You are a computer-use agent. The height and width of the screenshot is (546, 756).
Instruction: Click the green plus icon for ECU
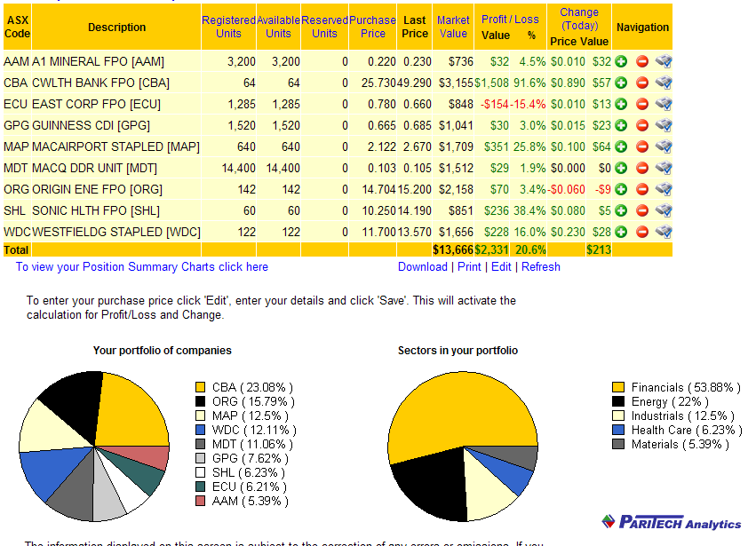click(621, 104)
